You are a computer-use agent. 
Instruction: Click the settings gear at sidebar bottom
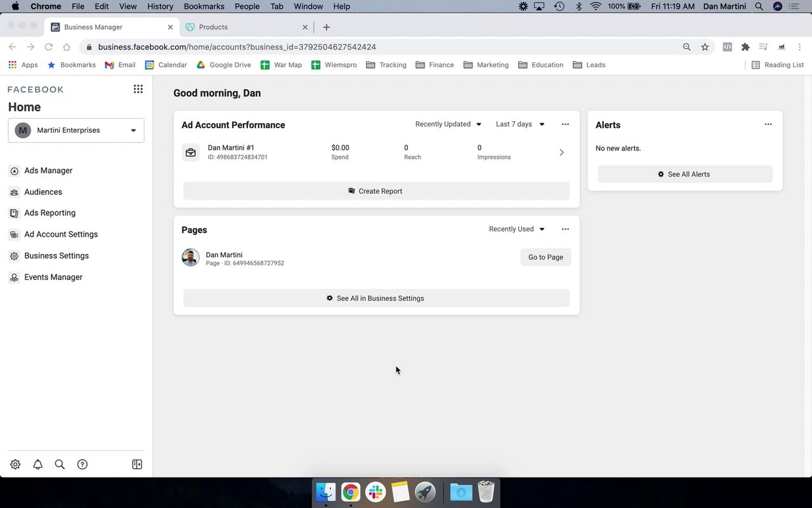(x=15, y=464)
